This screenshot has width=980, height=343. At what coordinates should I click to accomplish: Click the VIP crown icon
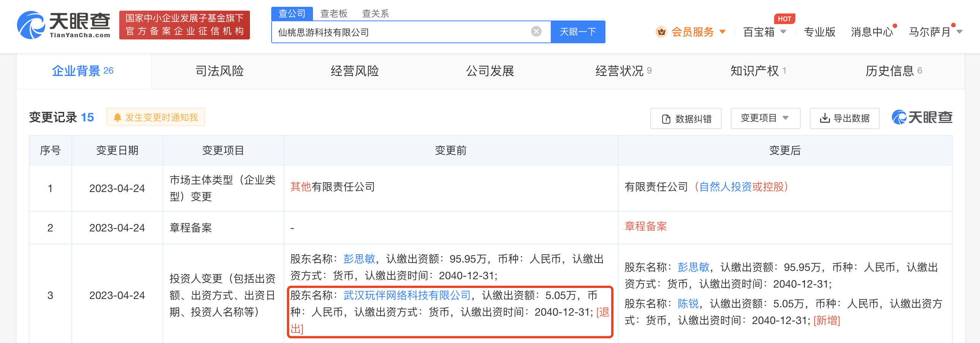click(662, 32)
